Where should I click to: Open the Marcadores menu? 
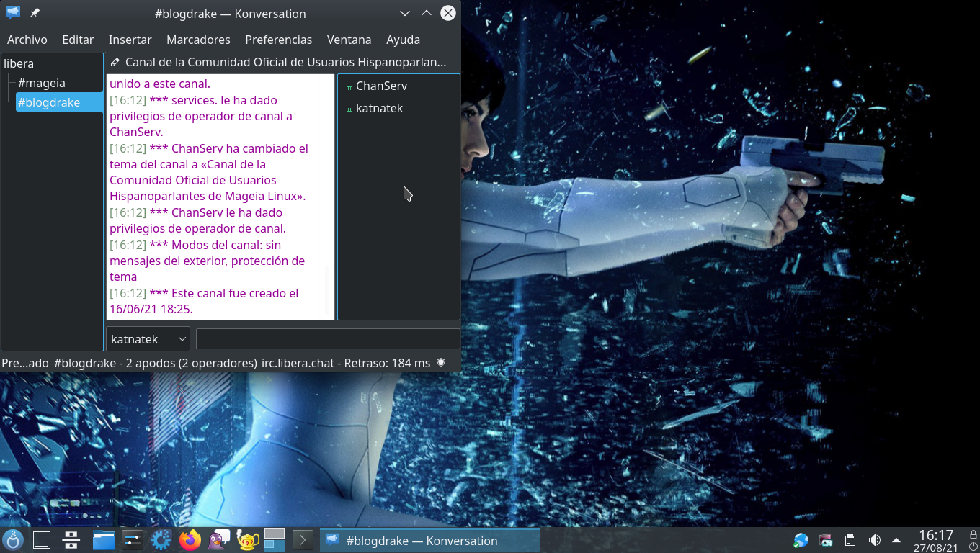point(198,40)
